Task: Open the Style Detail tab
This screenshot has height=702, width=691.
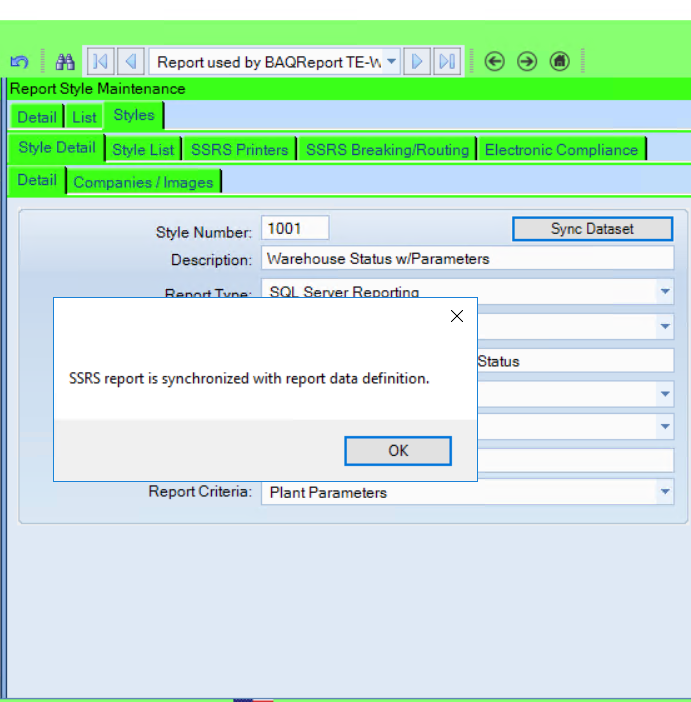Action: [57, 147]
